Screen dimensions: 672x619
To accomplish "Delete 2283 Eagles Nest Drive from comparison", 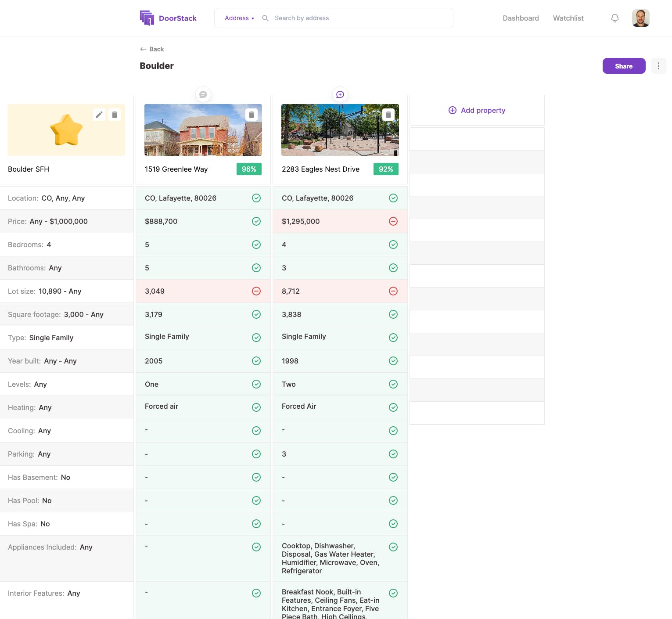I will click(x=388, y=115).
